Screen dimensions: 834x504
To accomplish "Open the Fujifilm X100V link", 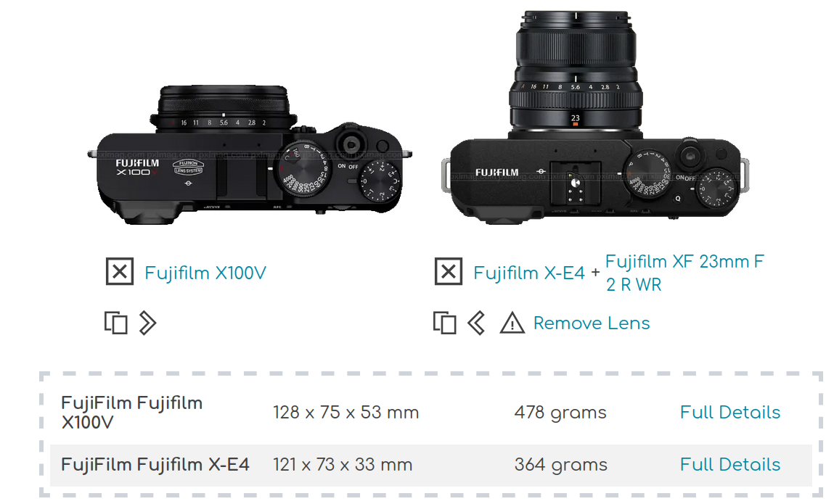I will [205, 273].
